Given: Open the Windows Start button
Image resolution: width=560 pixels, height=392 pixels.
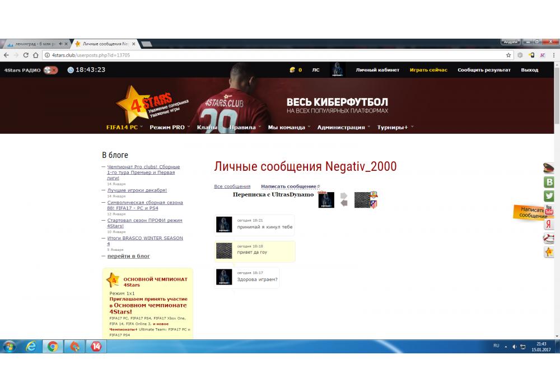Looking at the screenshot, I should tap(10, 346).
